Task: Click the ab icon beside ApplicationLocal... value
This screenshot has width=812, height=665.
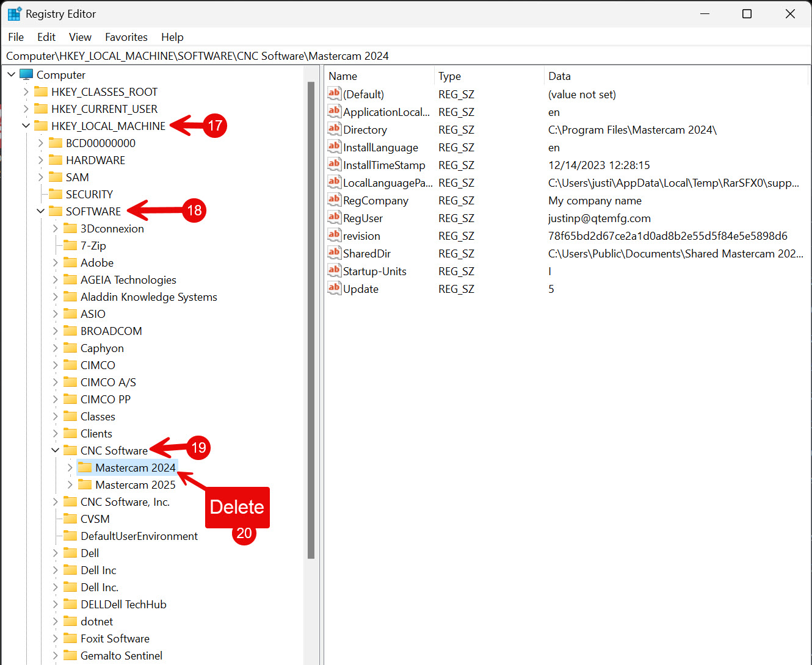Action: 334,111
